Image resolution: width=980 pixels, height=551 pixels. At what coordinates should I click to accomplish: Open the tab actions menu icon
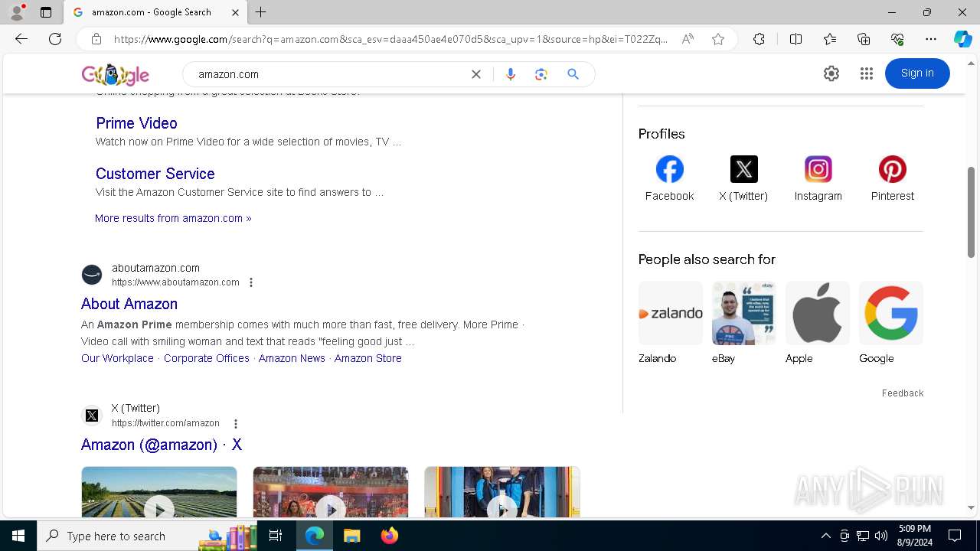pyautogui.click(x=46, y=12)
